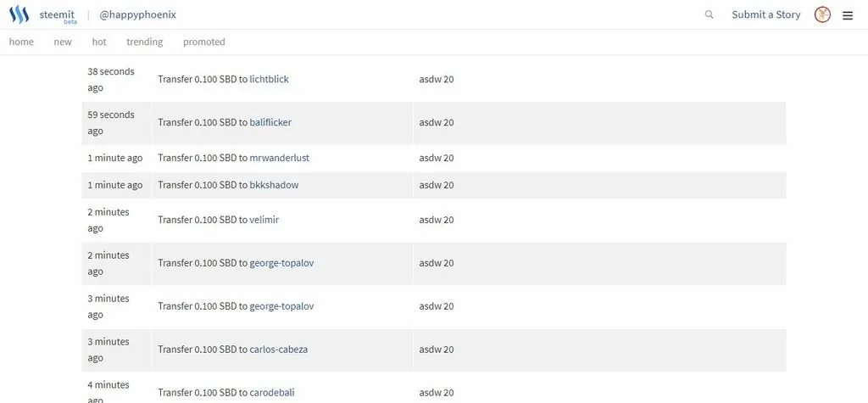Click 'Transfer 0.100 SBD to' text in bkkshadow row
The image size is (868, 403).
click(203, 185)
